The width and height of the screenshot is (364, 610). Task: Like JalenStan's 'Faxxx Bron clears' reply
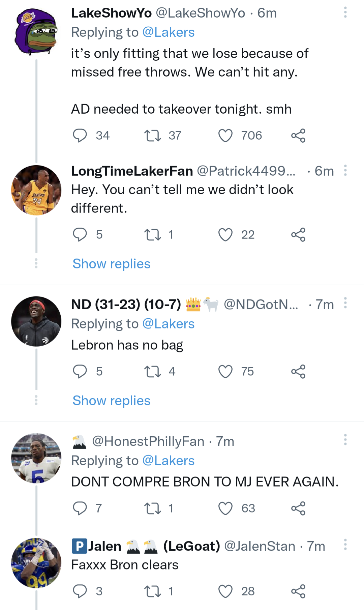[x=225, y=591]
